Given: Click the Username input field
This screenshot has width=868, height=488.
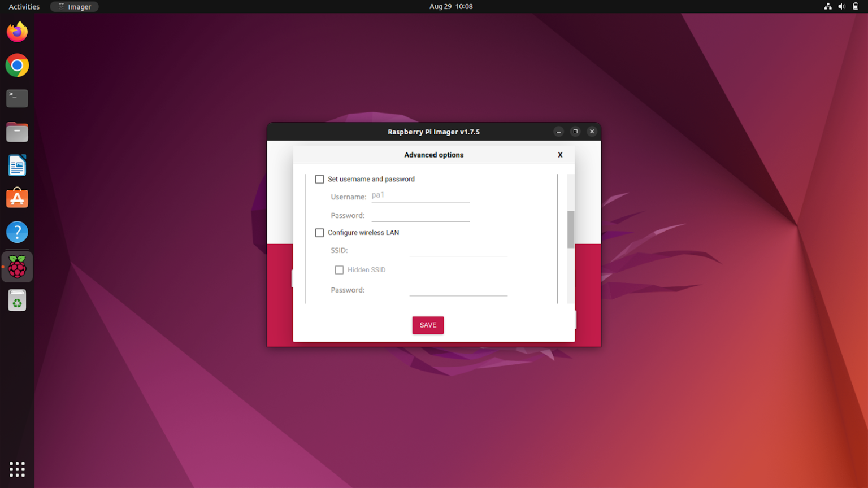Looking at the screenshot, I should (420, 196).
